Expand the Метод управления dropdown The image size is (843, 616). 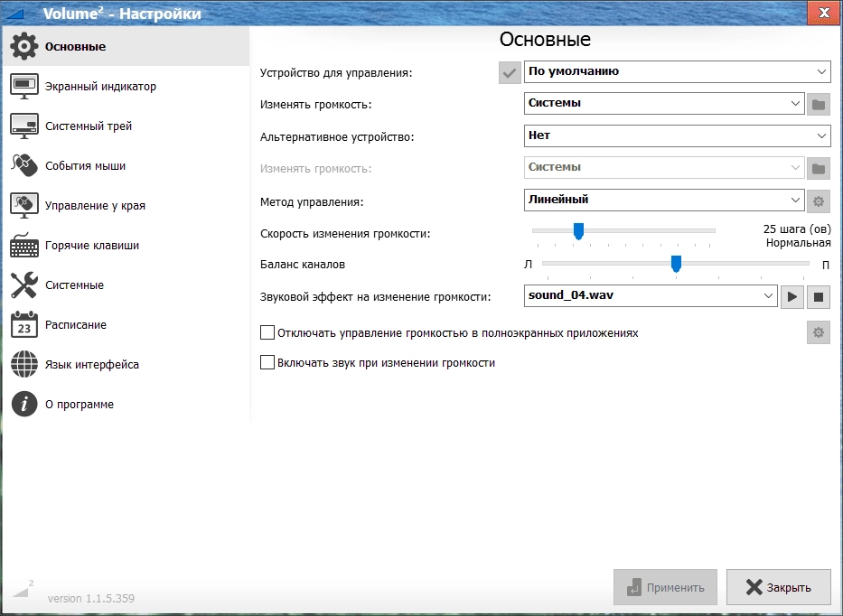(x=664, y=200)
